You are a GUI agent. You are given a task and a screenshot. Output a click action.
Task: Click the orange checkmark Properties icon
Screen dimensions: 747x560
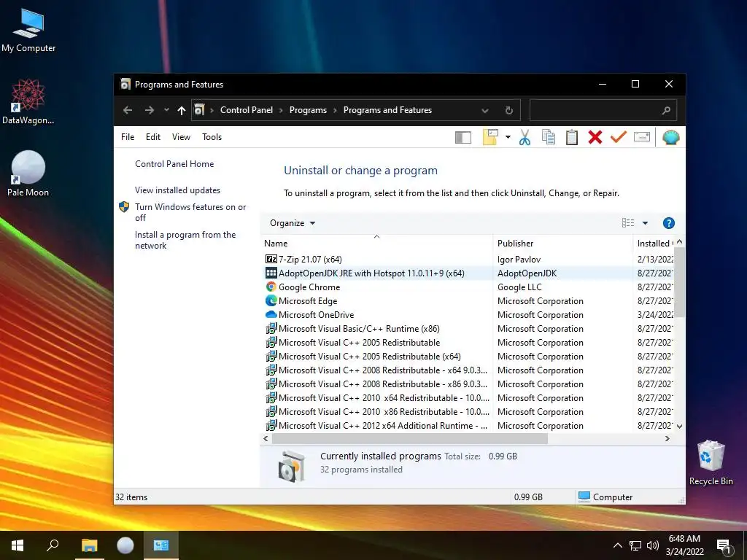(619, 137)
